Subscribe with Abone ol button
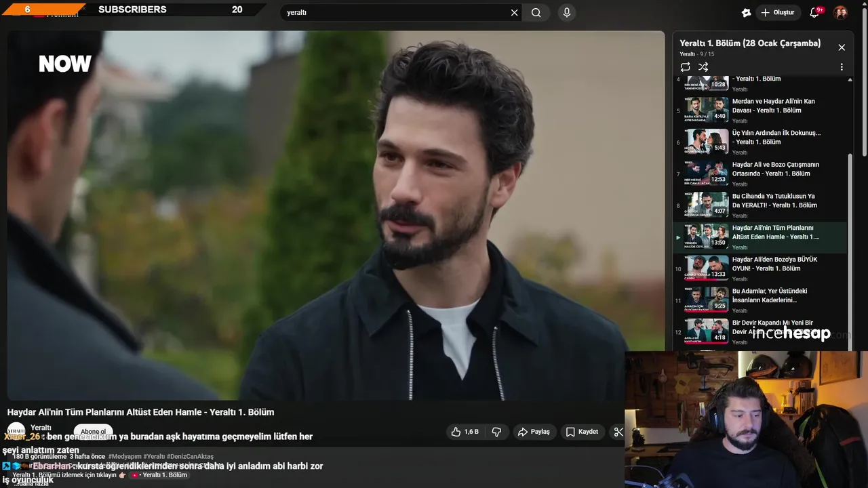The width and height of the screenshot is (868, 488). coord(94,431)
